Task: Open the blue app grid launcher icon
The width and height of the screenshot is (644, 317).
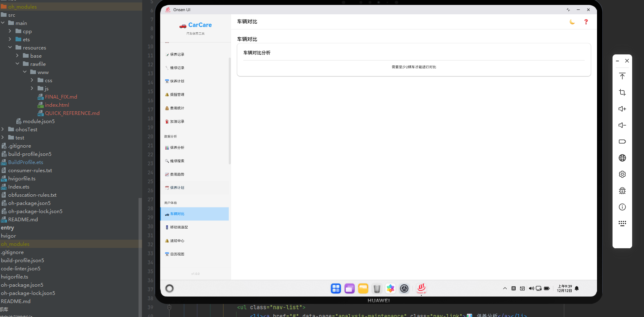Action: [x=336, y=288]
